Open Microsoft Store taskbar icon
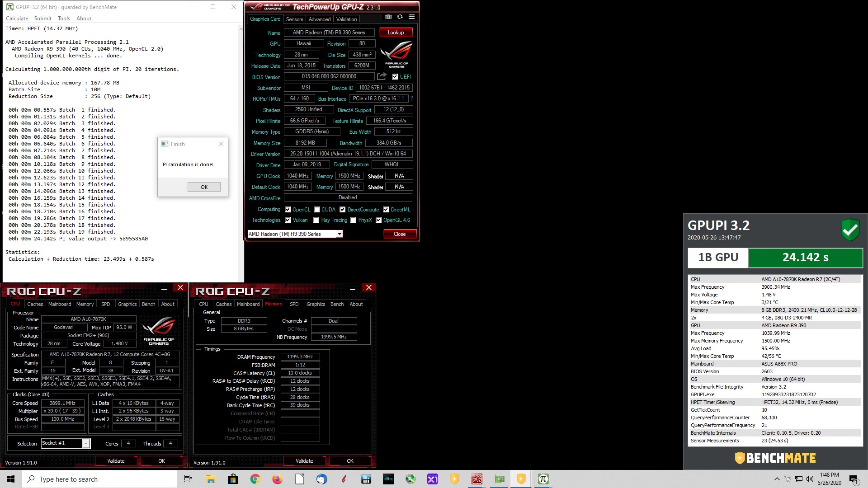Screen dimensions: 868x488 [233, 479]
